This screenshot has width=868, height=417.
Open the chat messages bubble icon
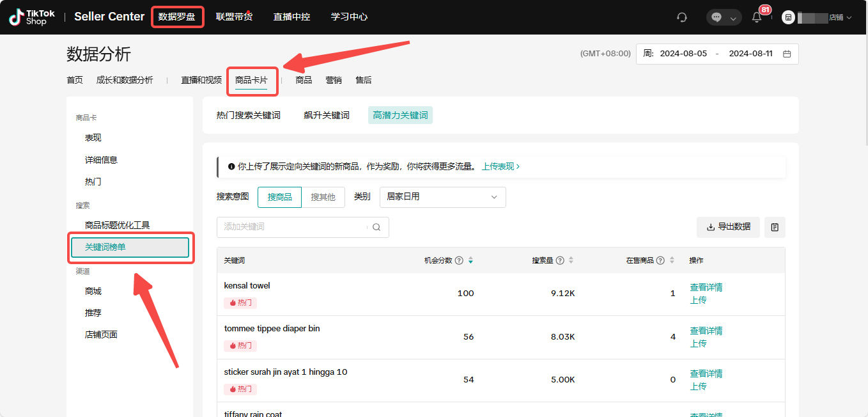click(717, 17)
